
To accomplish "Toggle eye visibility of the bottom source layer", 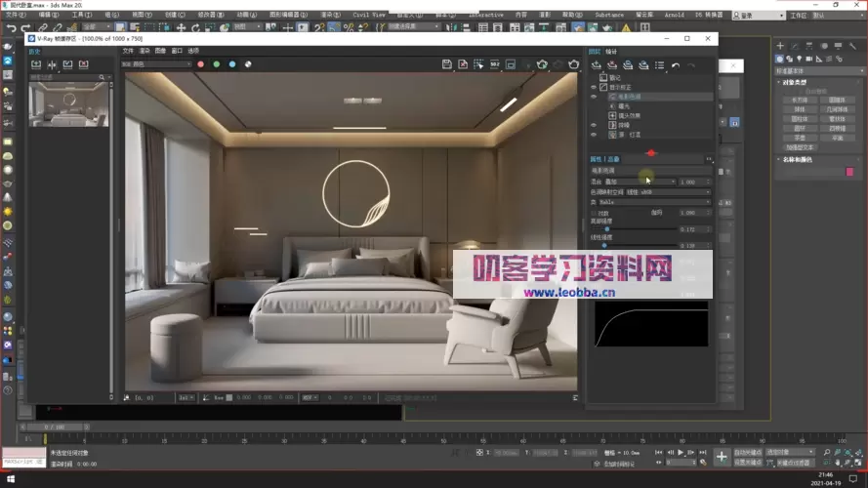I will point(594,135).
